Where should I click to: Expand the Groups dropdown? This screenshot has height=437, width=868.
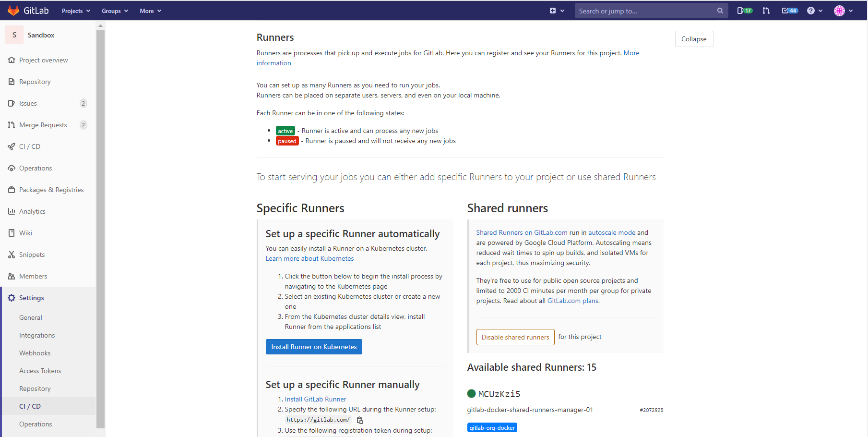coord(115,11)
